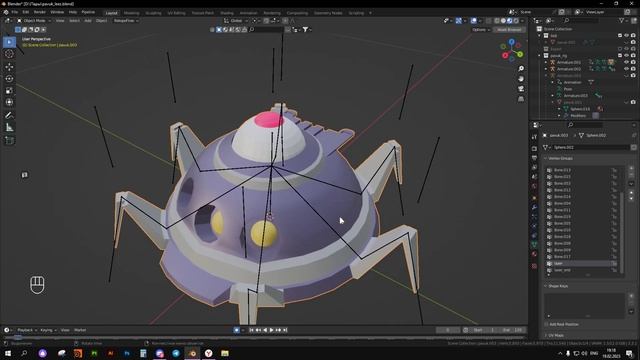Open the Render menu
Image resolution: width=640 pixels, height=360 pixels.
pyautogui.click(x=40, y=12)
